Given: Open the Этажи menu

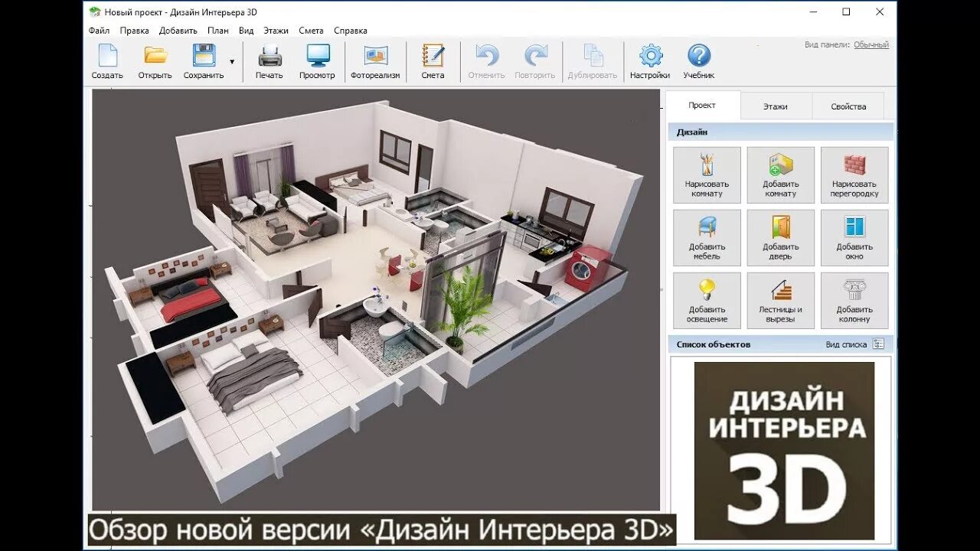Looking at the screenshot, I should coord(276,31).
